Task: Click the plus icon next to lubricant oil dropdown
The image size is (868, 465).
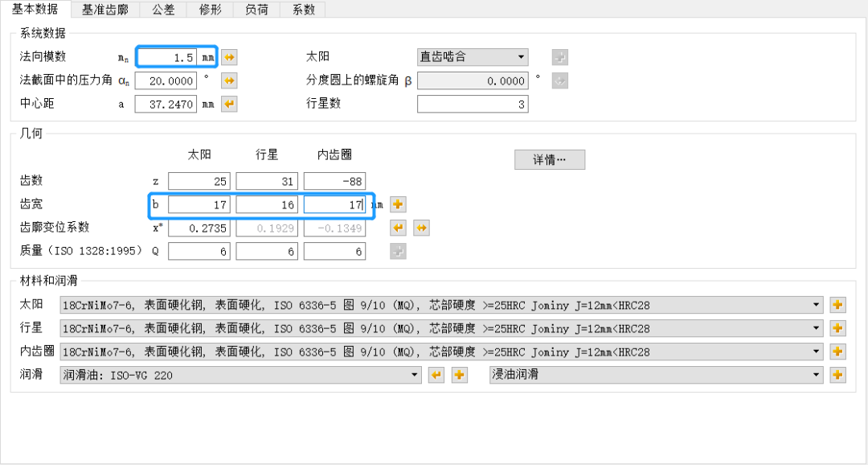Action: coord(459,374)
